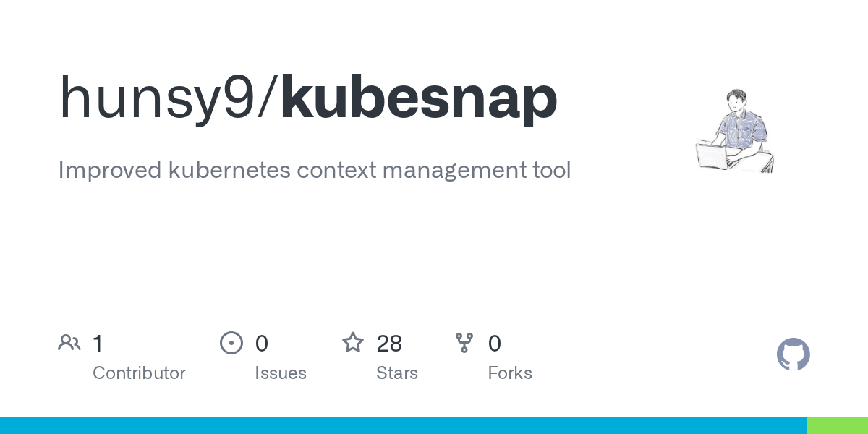Viewport: 868px width, 434px height.
Task: Click the issues circle-dot icon
Action: point(231,343)
